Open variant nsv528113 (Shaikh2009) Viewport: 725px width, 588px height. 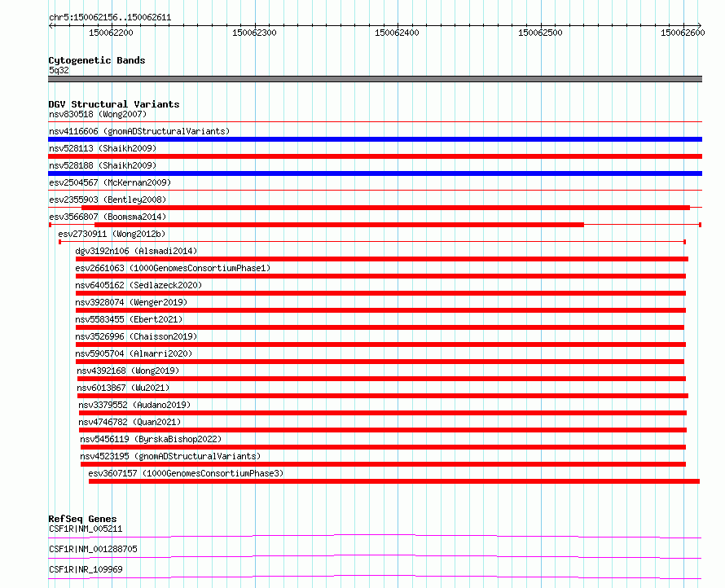coord(103,148)
